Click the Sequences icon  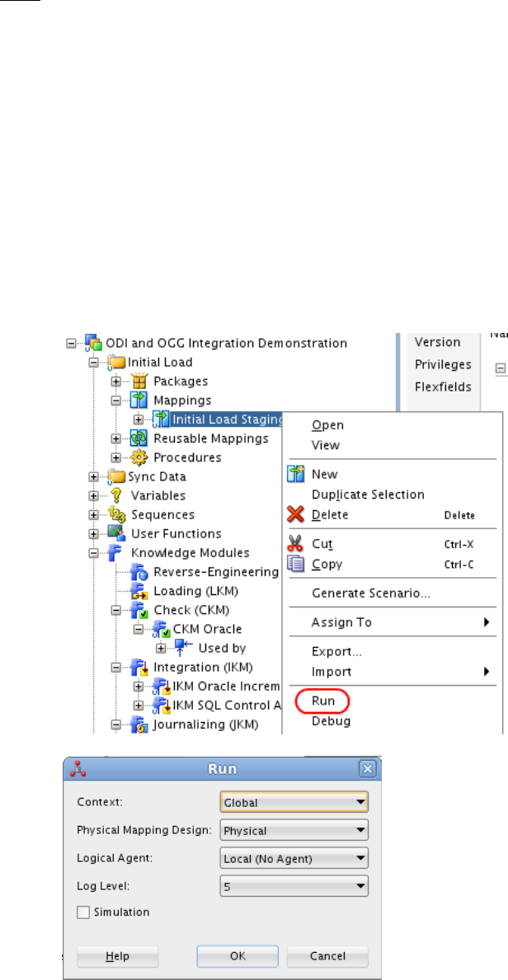(115, 515)
